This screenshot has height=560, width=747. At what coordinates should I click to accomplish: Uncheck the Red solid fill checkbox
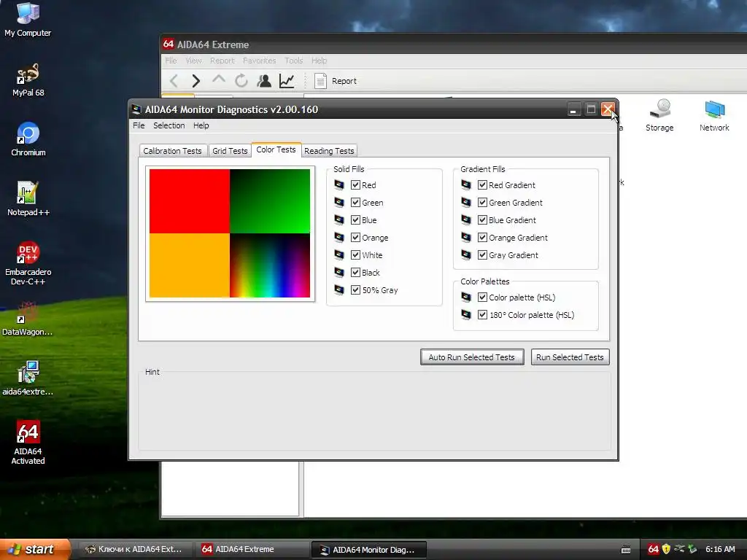[x=355, y=184]
